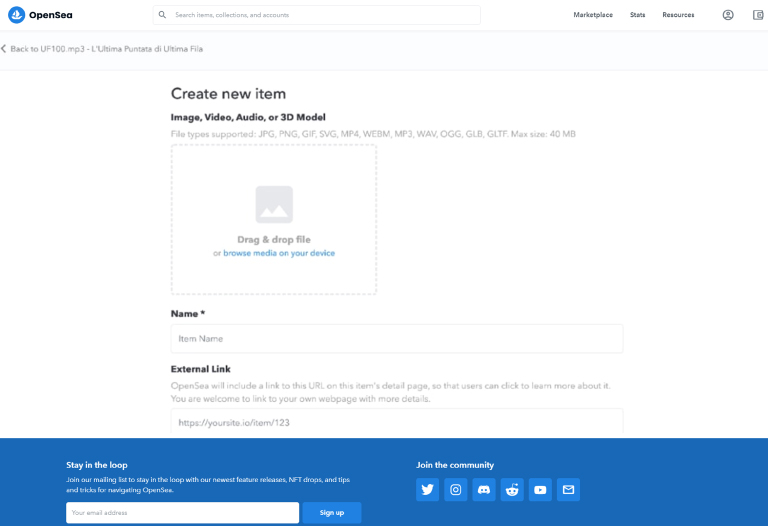Click the email address newsletter field

point(183,513)
